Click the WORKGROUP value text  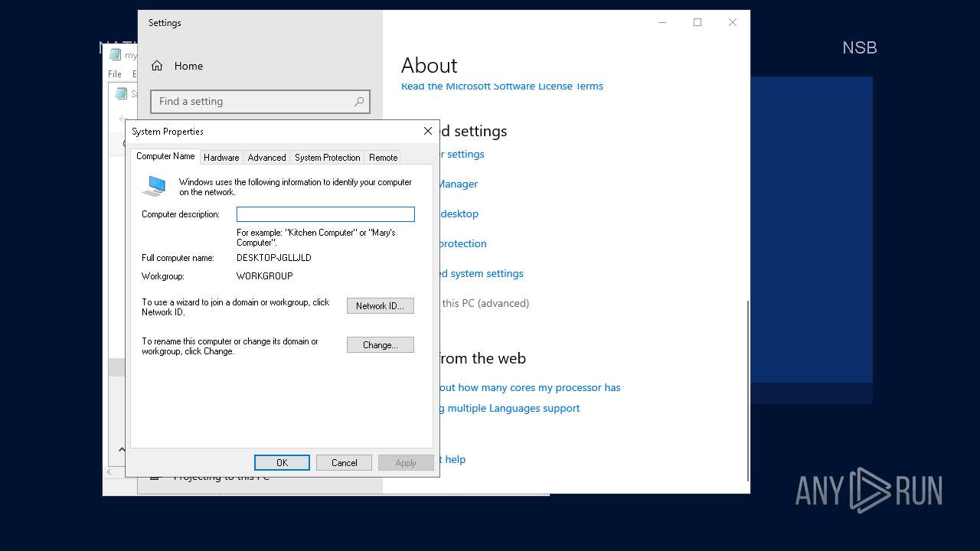click(265, 275)
